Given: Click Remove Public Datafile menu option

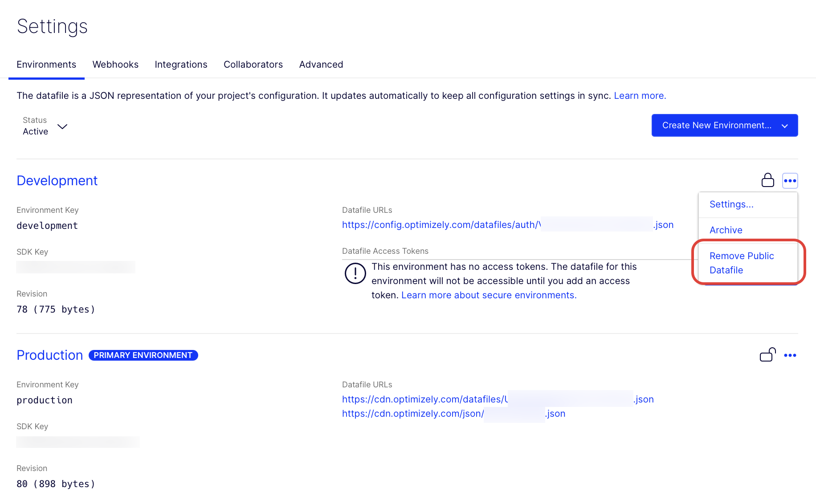Looking at the screenshot, I should point(741,263).
